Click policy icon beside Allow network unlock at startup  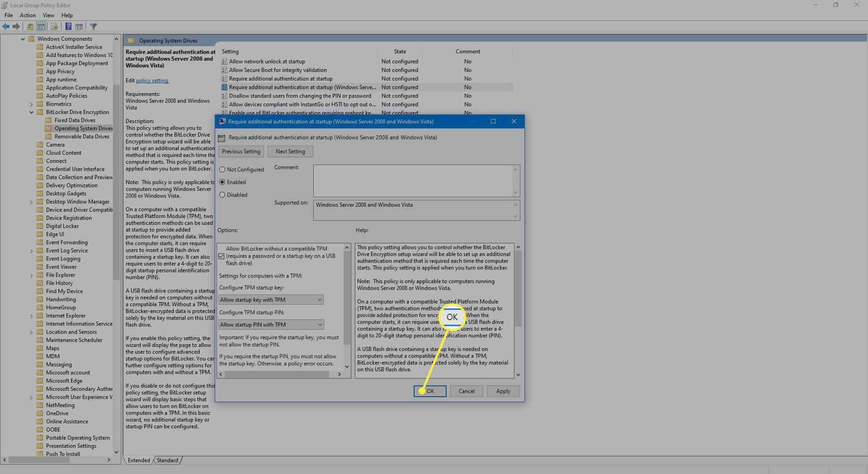224,62
